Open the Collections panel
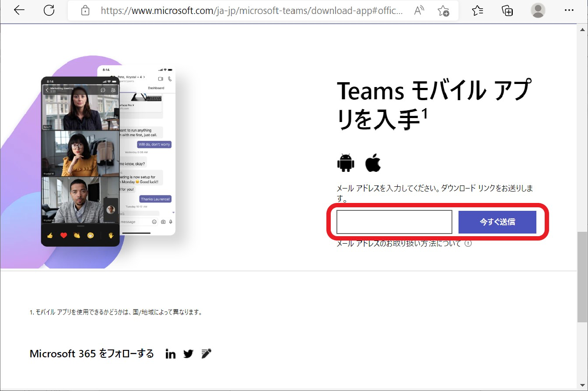Image resolution: width=588 pixels, height=391 pixels. pos(507,11)
